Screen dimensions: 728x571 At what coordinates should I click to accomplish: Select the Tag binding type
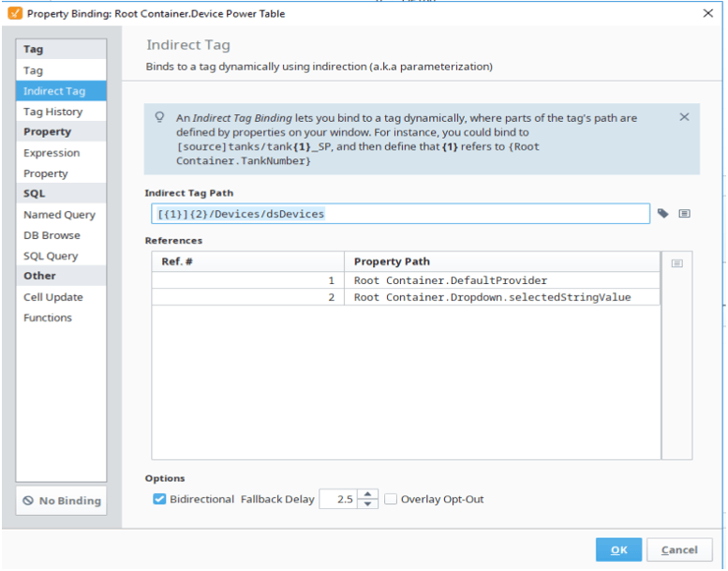click(61, 70)
